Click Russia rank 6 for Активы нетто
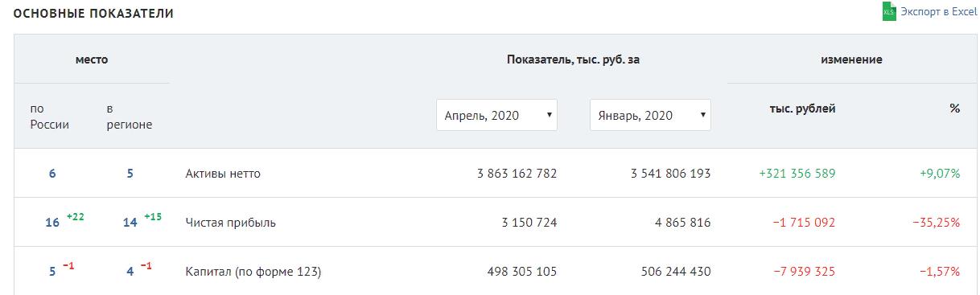The width and height of the screenshot is (980, 295). tap(52, 174)
